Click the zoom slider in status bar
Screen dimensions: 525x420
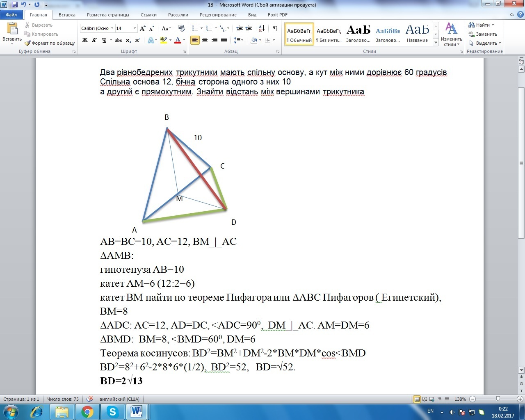click(498, 399)
